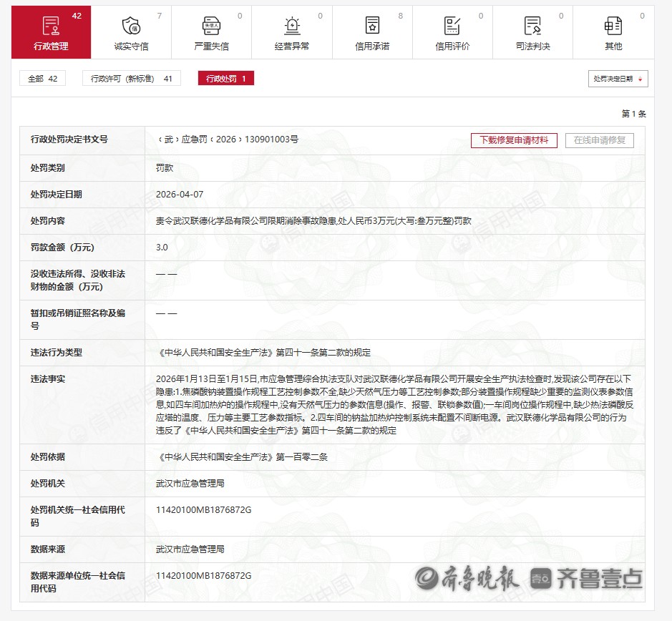
Task: Click the 2026-04-07 penalty decision date
Action: coord(180,195)
